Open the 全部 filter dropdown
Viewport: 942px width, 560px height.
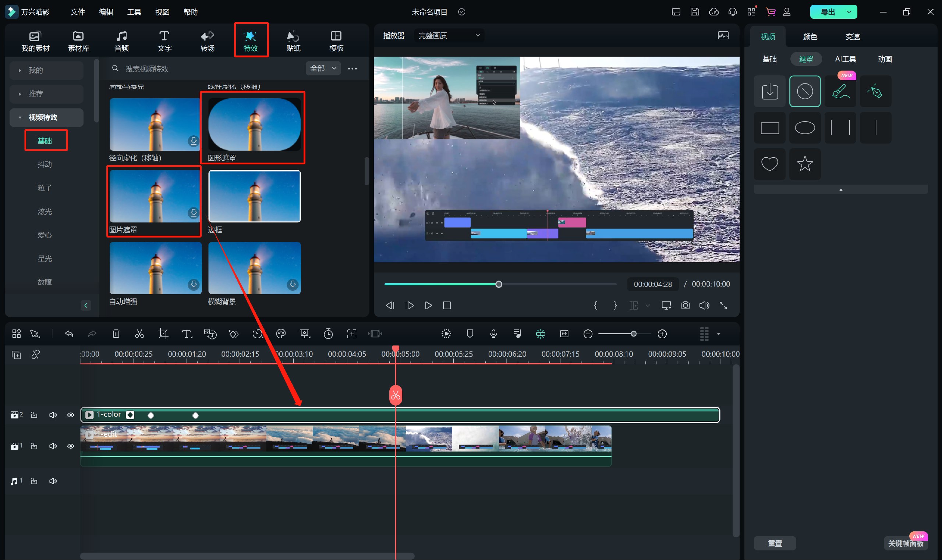[323, 68]
